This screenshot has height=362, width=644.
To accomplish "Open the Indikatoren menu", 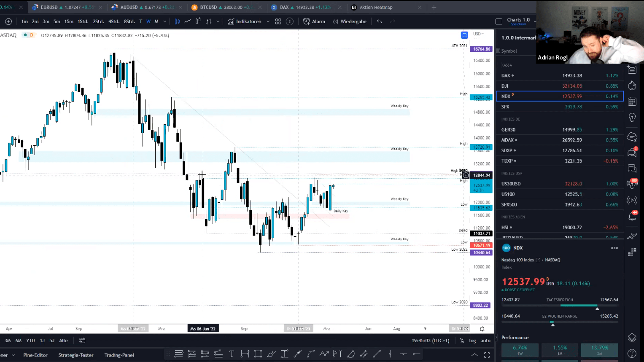I will (x=245, y=21).
